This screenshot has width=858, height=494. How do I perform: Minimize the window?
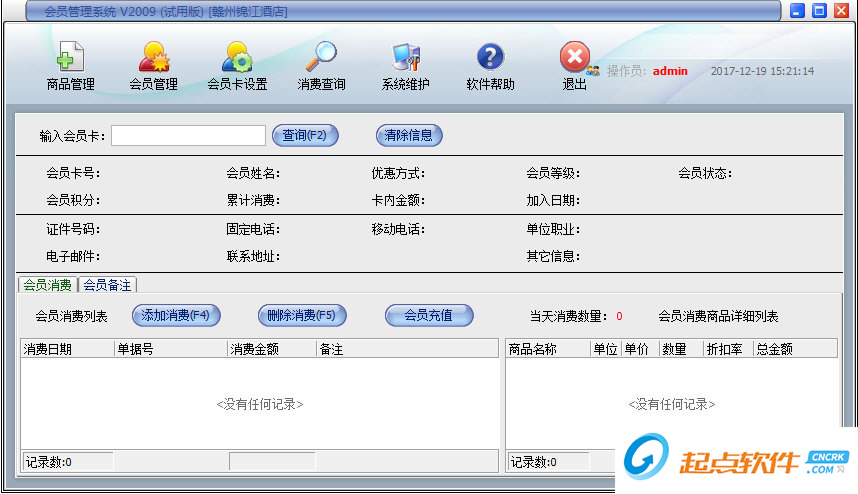pos(798,10)
